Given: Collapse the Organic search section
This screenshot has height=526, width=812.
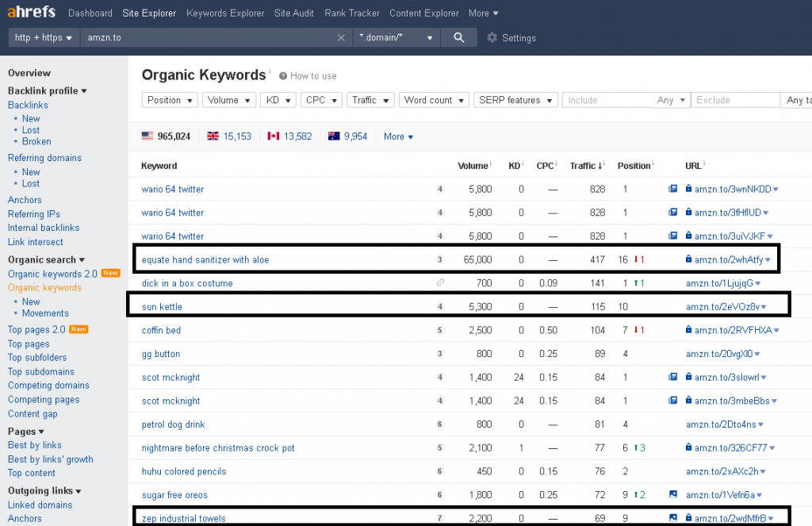Looking at the screenshot, I should click(46, 259).
